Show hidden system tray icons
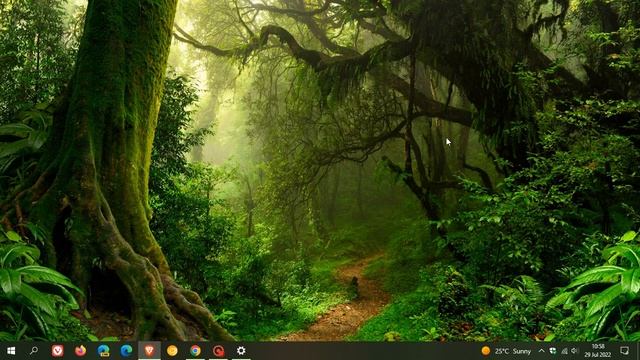640x360 pixels. click(542, 351)
